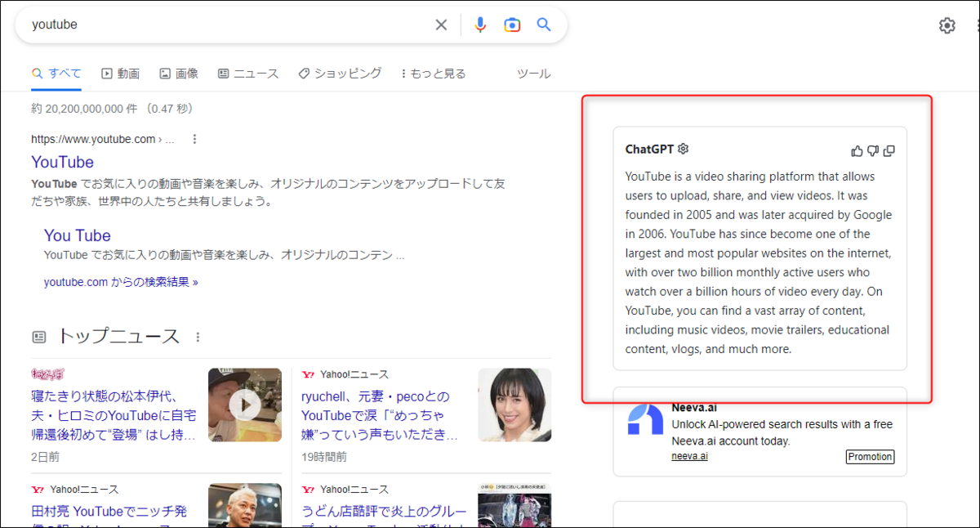Open youtube.com からの検索結果 link
Screen dimensions: 980x528
point(121,282)
